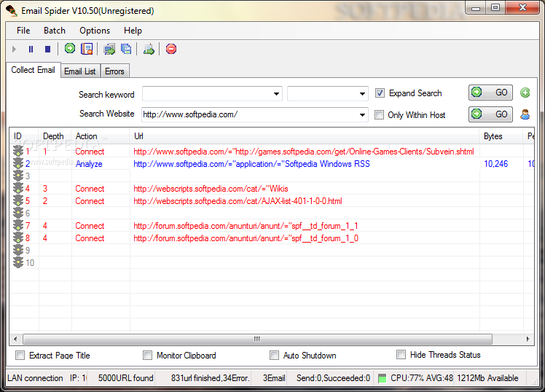Viewport: 545px width, 392px height.
Task: Sort by the Depth column header
Action: [x=55, y=136]
